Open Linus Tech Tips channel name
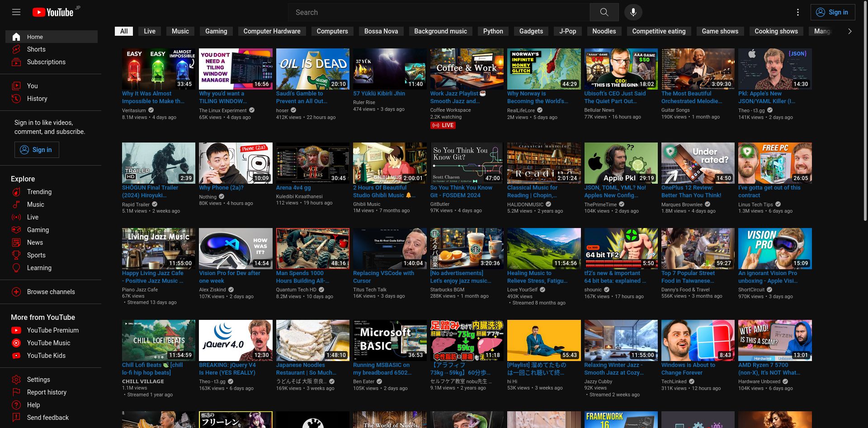 755,204
